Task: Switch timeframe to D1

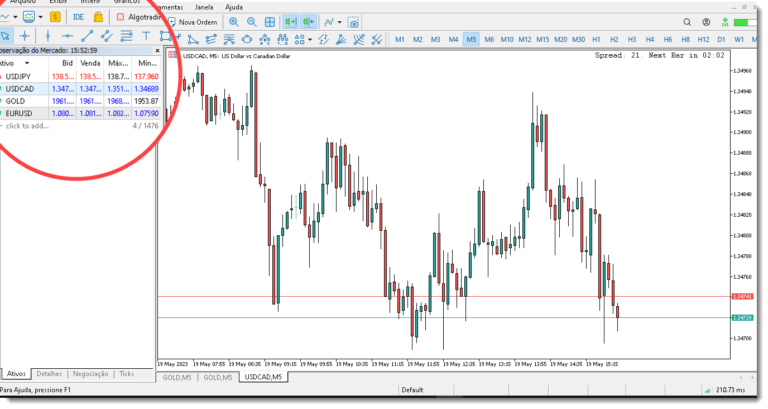Action: point(721,39)
